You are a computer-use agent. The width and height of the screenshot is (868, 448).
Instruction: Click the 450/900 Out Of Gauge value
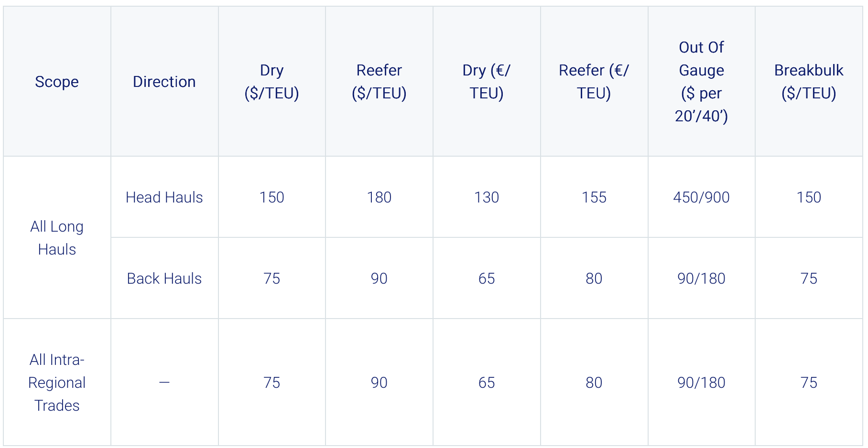[x=701, y=197]
